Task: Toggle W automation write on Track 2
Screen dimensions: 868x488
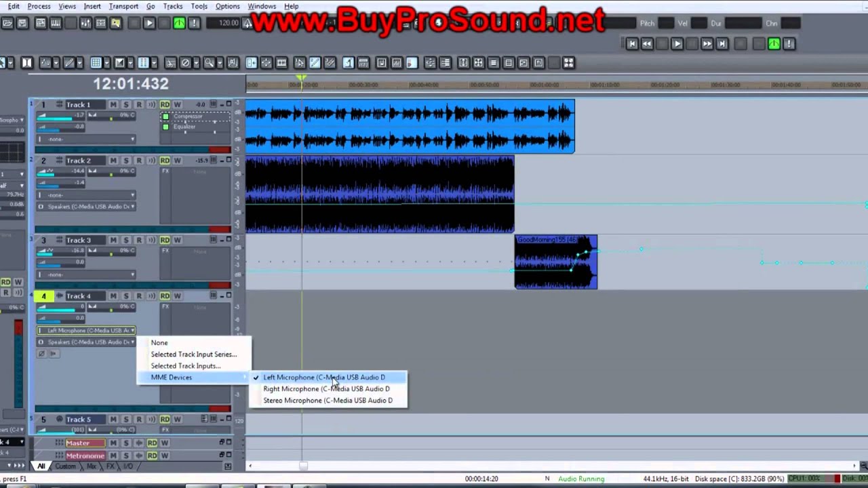Action: [x=177, y=161]
